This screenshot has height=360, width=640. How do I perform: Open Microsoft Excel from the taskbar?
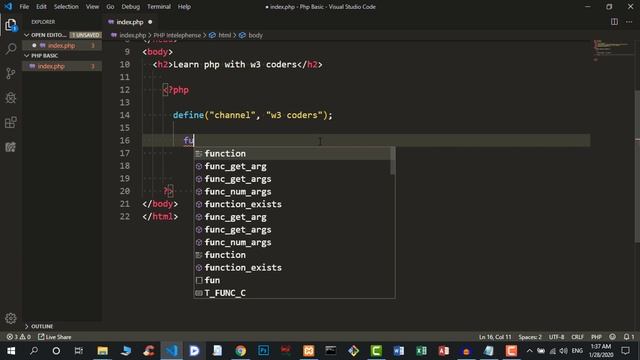(421, 351)
